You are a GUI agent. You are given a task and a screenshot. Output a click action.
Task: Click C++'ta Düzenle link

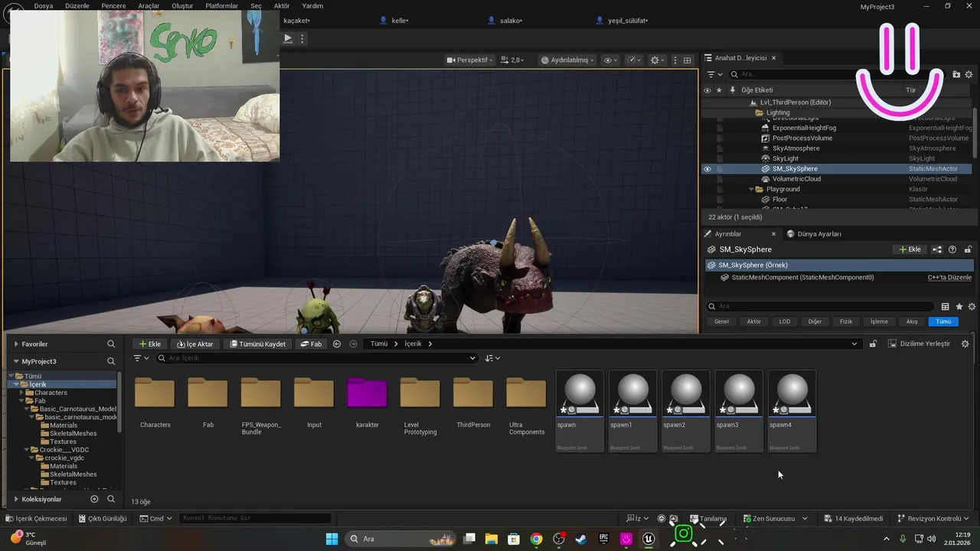[949, 278]
